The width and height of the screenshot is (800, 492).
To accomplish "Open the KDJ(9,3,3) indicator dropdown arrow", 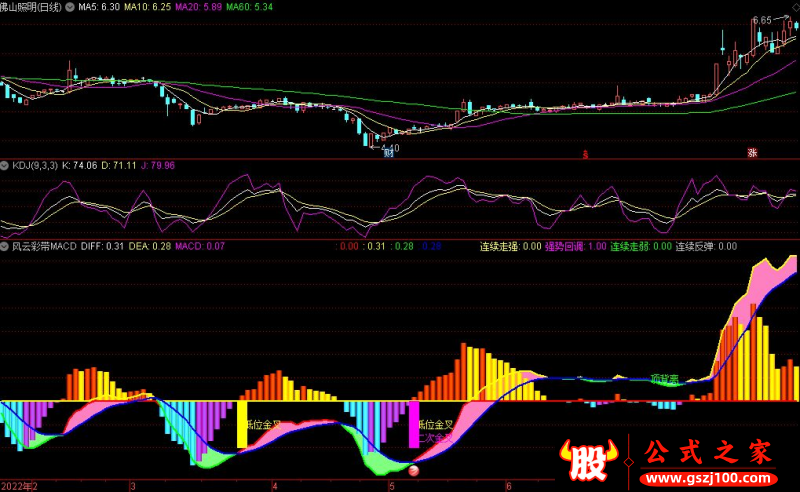I will [x=5, y=165].
